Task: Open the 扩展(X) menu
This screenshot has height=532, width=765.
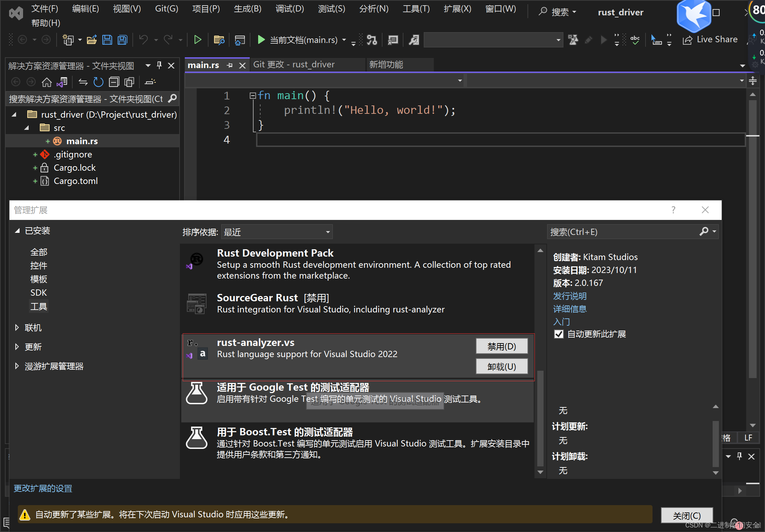Action: (457, 9)
